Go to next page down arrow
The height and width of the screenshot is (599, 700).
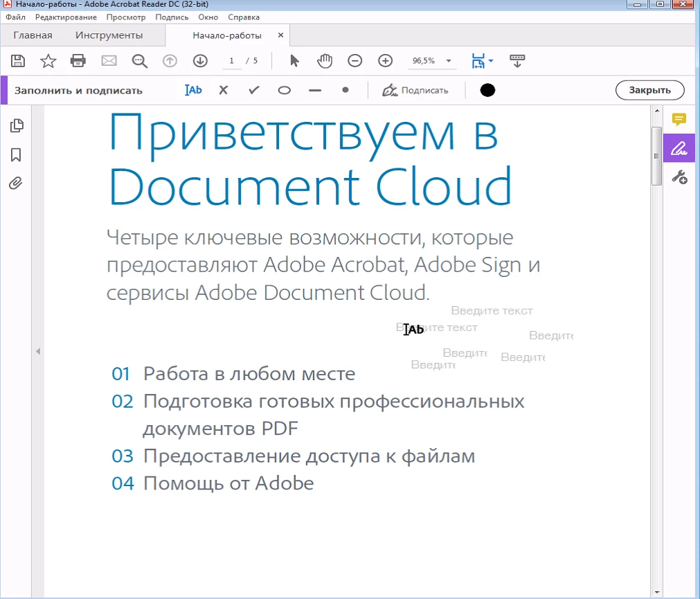point(200,61)
